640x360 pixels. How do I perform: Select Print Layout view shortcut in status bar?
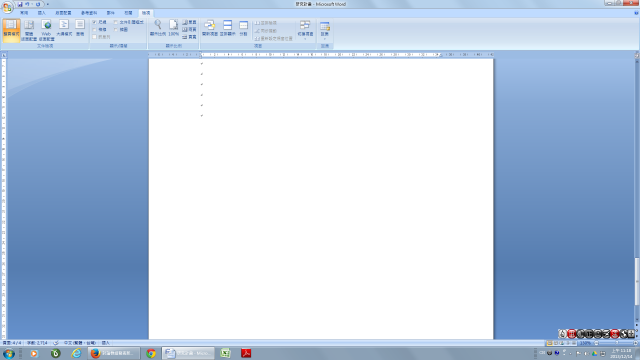[x=549, y=343]
